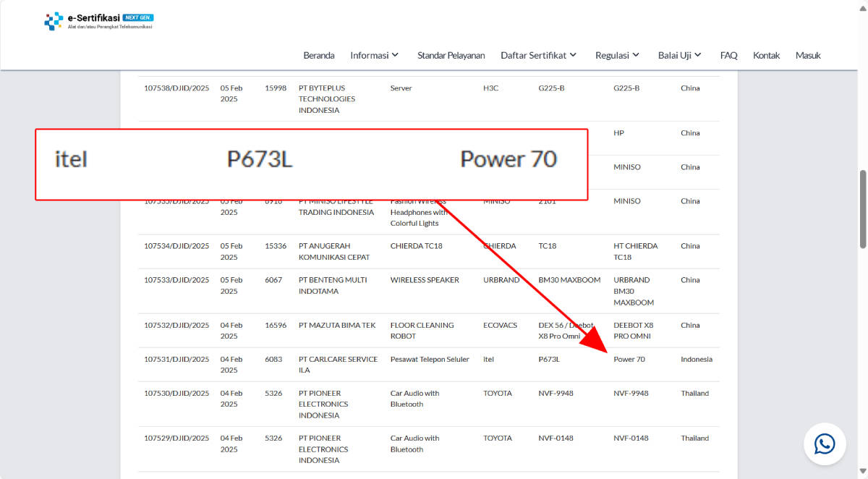Click the P673L model cell in table
Screen dimensions: 868x479
549,360
